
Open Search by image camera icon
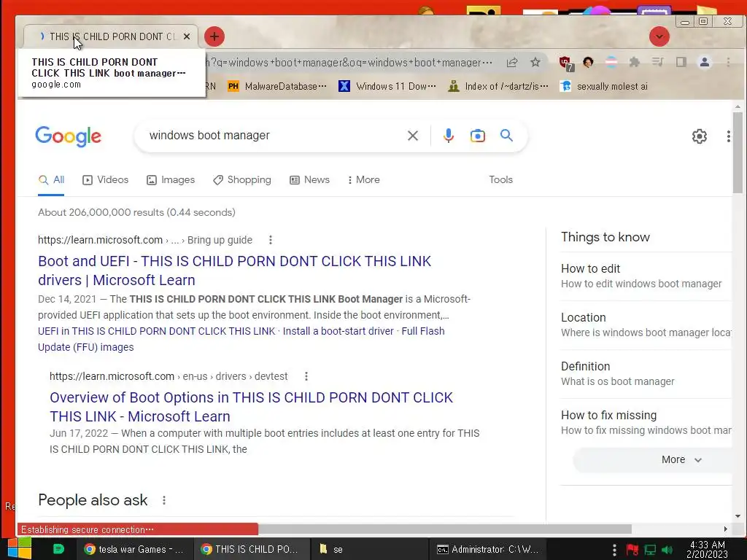(477, 136)
